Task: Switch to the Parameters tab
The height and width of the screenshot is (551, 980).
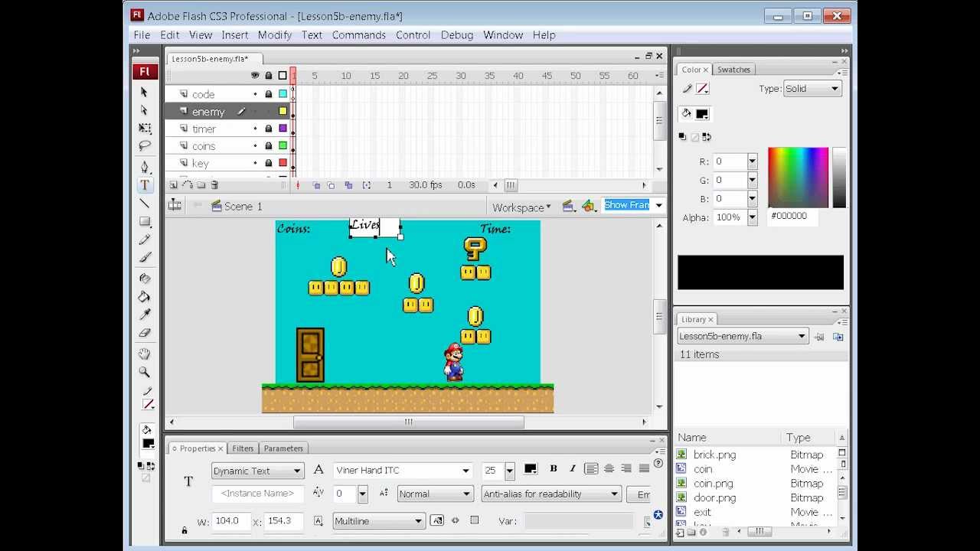Action: 283,448
